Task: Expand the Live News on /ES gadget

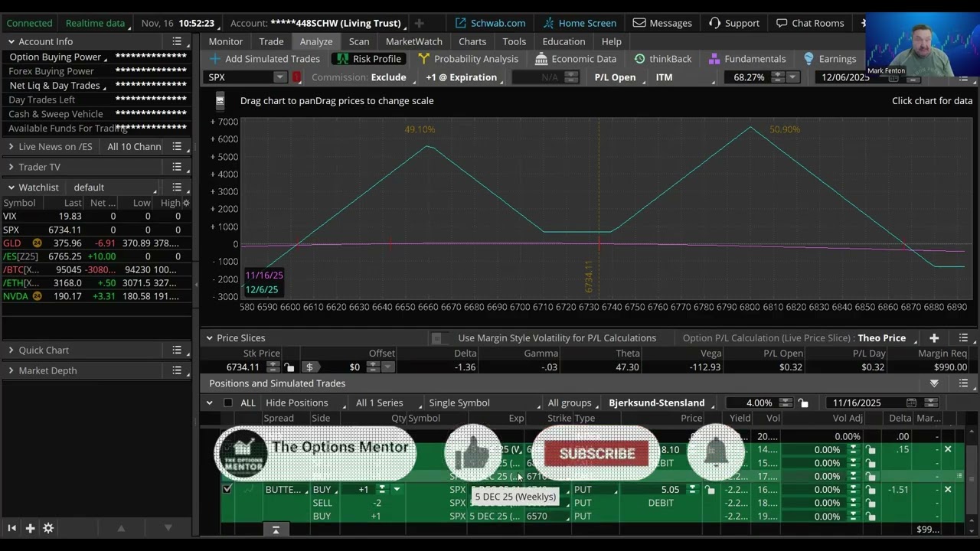Action: pyautogui.click(x=11, y=147)
